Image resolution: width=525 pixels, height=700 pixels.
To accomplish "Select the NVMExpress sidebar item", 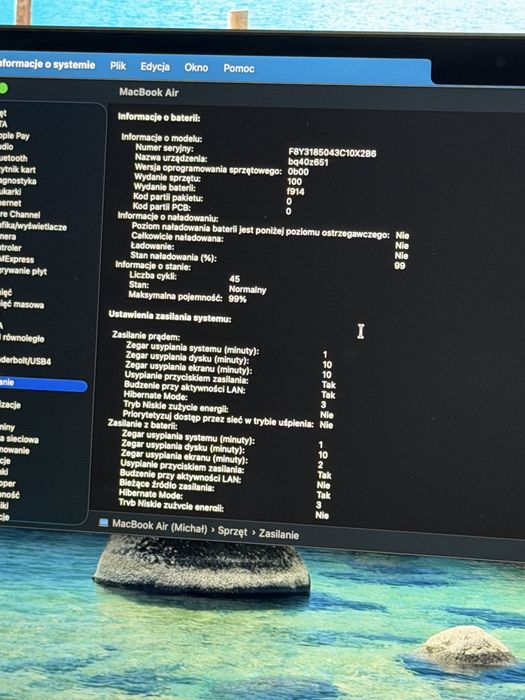I will [x=17, y=260].
